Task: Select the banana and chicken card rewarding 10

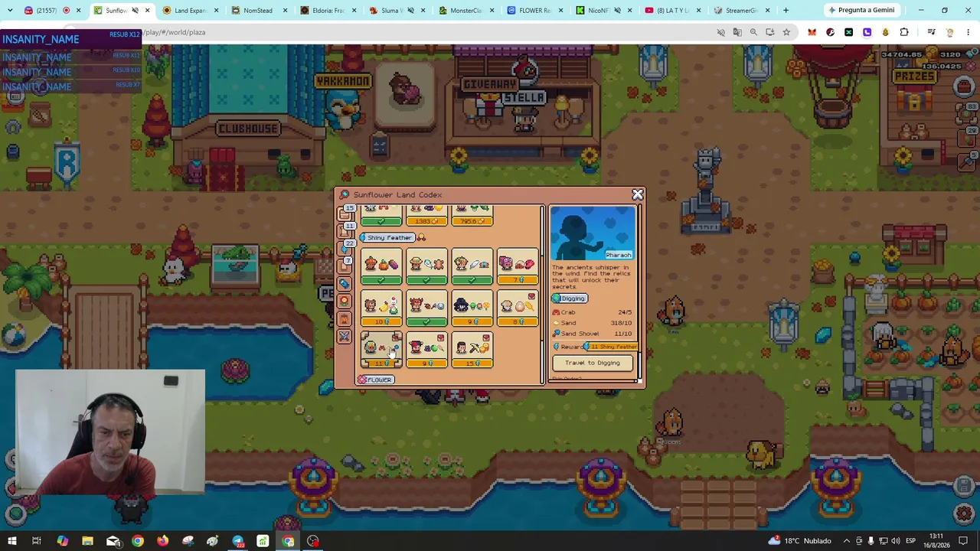Action: 381,309
